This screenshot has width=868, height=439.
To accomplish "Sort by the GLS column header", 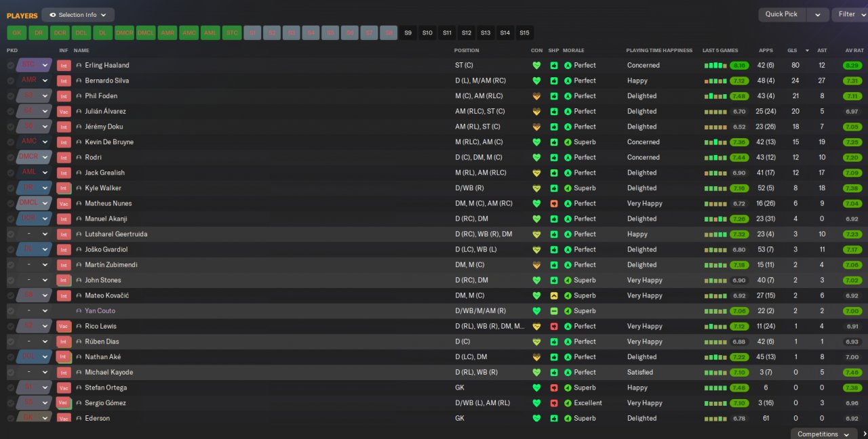I will [792, 50].
